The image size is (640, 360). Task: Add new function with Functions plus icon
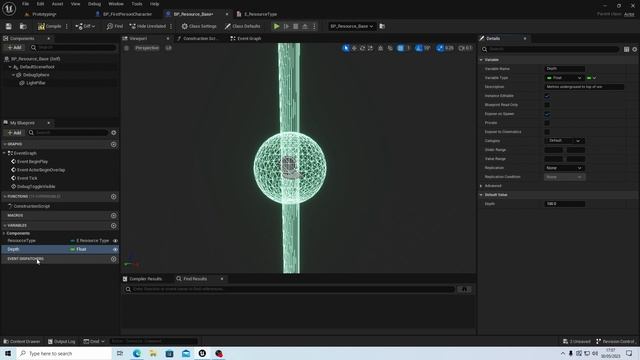pos(114,197)
